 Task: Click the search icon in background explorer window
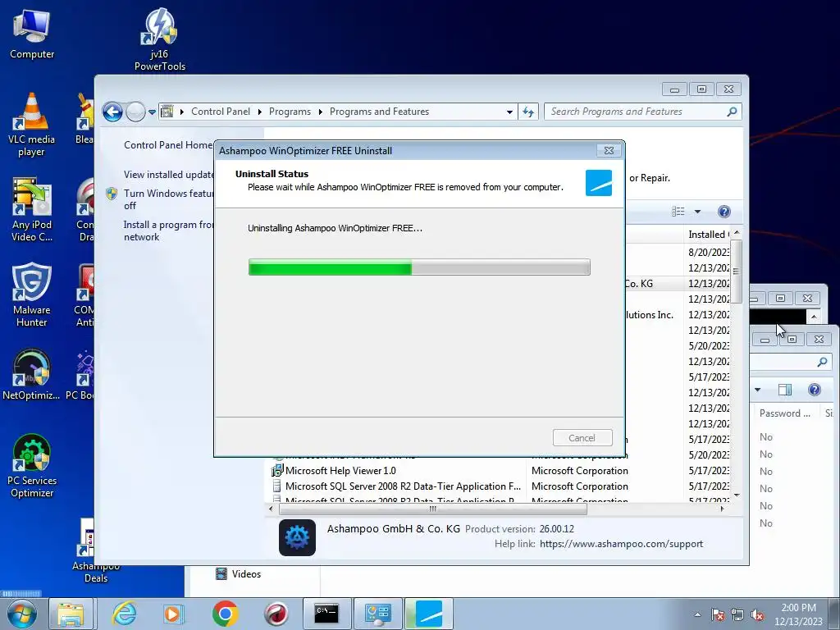pyautogui.click(x=822, y=363)
